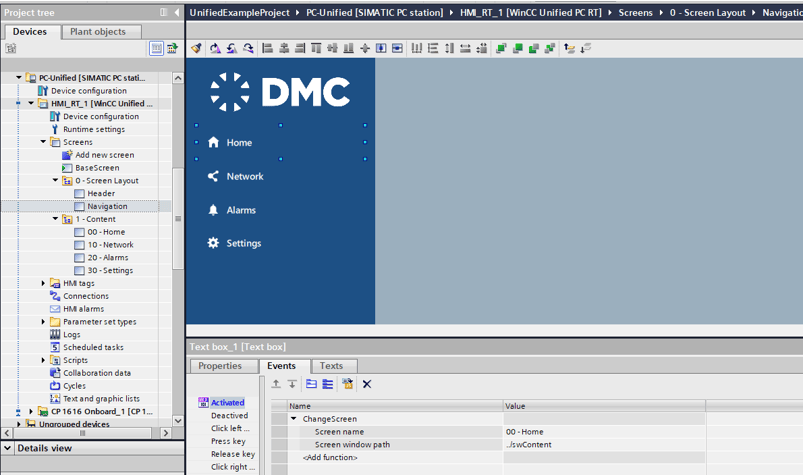The width and height of the screenshot is (804, 475).
Task: Collapse the ChangeScreen function row
Action: pos(294,419)
